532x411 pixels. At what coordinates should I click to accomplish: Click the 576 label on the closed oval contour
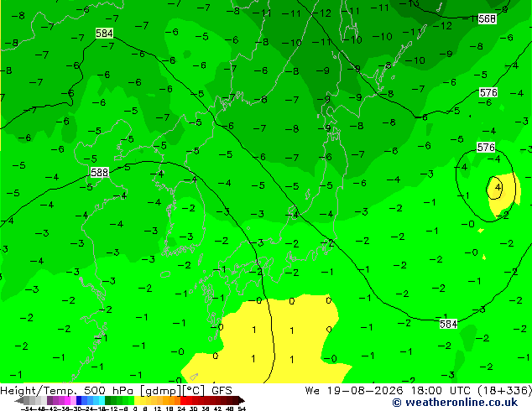486,147
